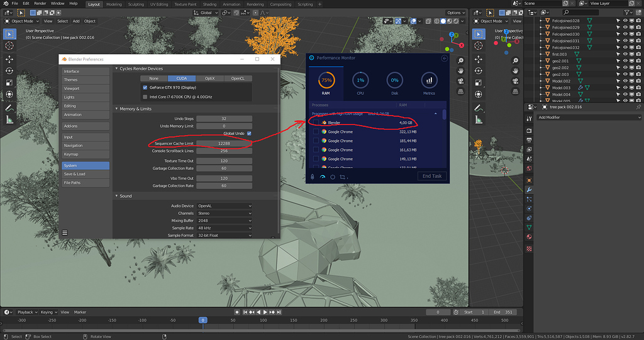644x340 pixels.
Task: Toggle camera view icon in the main viewport
Action: point(461,81)
